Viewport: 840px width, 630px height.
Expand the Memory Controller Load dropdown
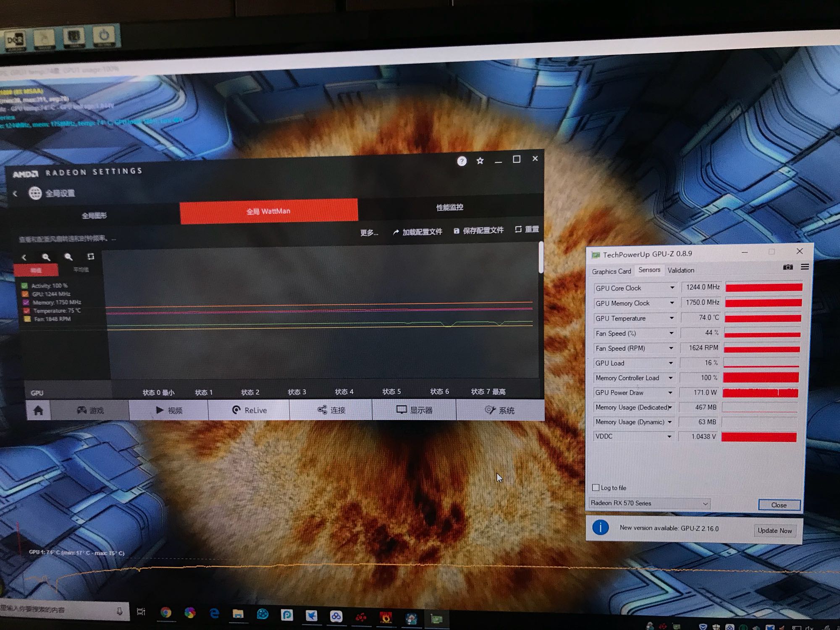click(x=670, y=378)
